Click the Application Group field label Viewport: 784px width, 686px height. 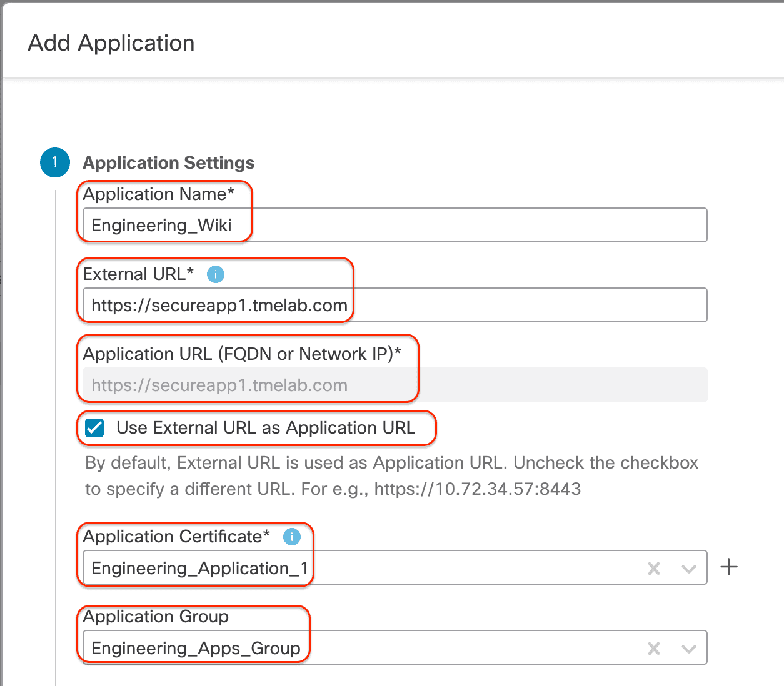pyautogui.click(x=156, y=617)
